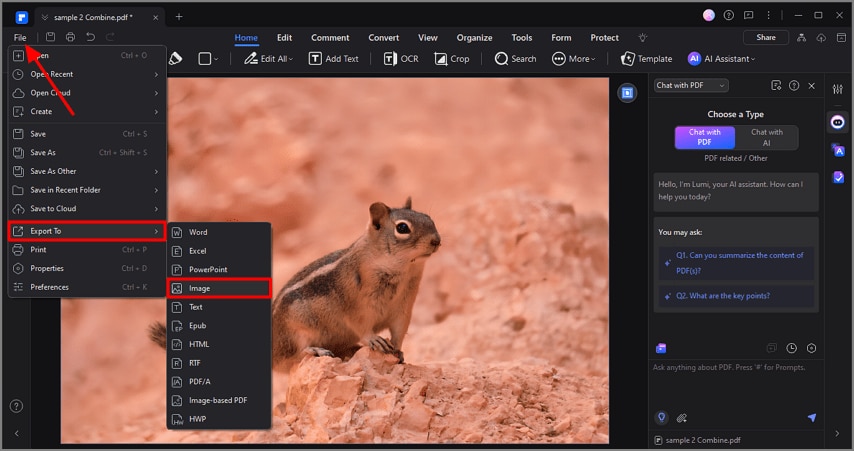Open the Tools tab
Image resolution: width=854 pixels, height=451 pixels.
[522, 38]
